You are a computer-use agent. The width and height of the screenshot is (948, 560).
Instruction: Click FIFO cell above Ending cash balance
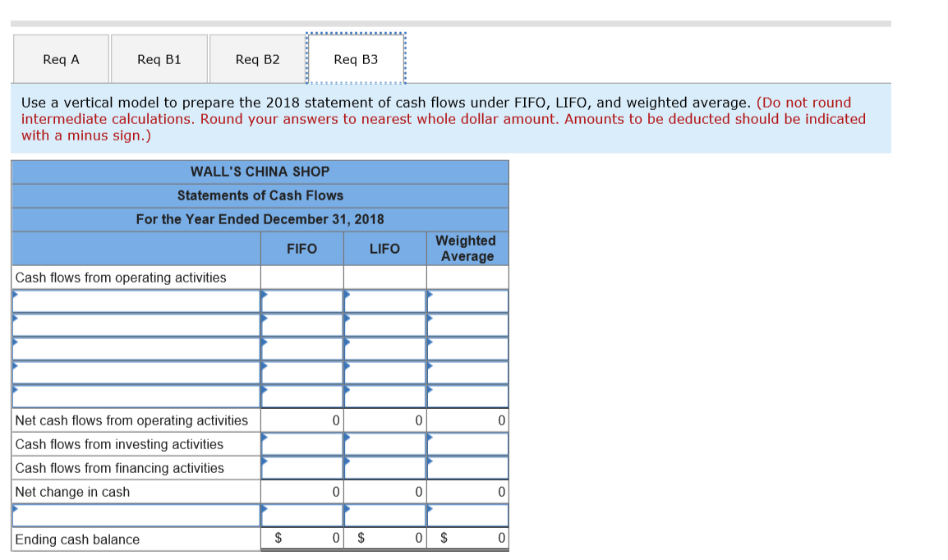tap(301, 516)
